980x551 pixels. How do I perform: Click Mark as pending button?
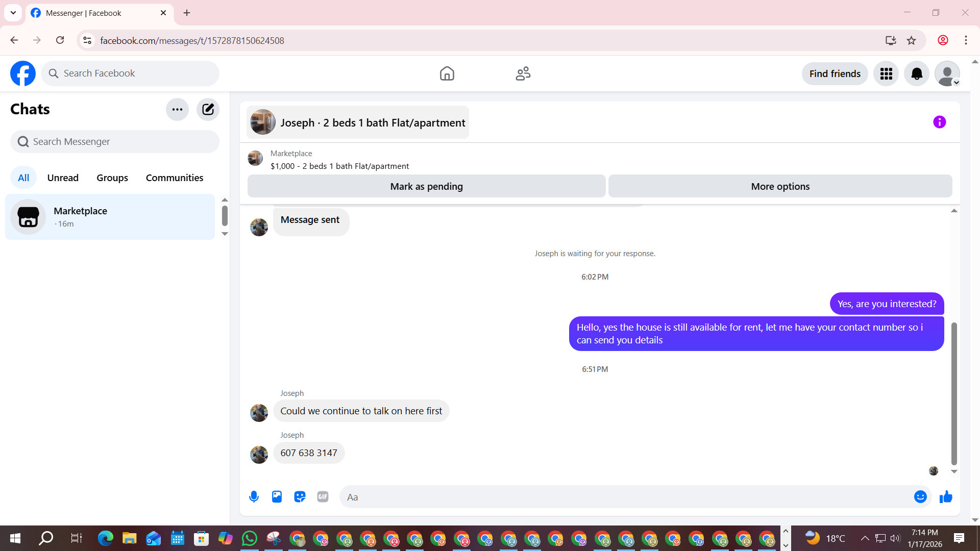(426, 186)
